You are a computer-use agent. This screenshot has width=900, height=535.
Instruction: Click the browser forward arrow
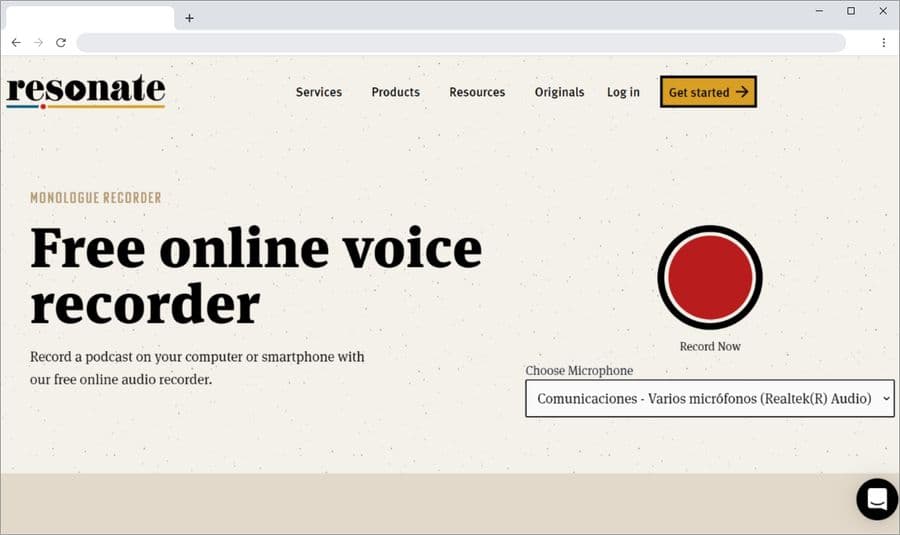click(38, 42)
